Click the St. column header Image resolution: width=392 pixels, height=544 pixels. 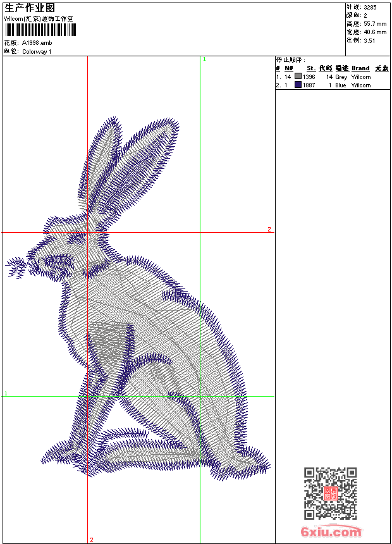310,68
